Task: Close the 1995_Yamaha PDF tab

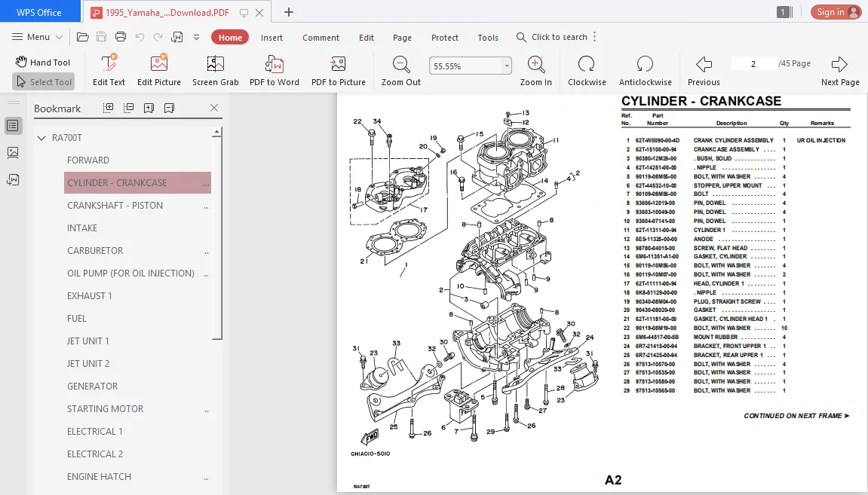Action: click(259, 13)
